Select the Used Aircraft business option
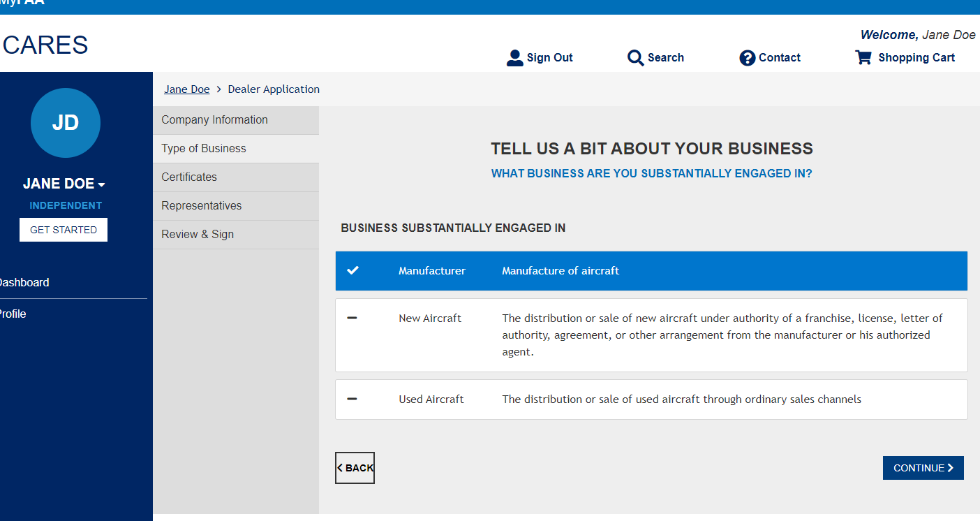The image size is (980, 521). click(651, 399)
